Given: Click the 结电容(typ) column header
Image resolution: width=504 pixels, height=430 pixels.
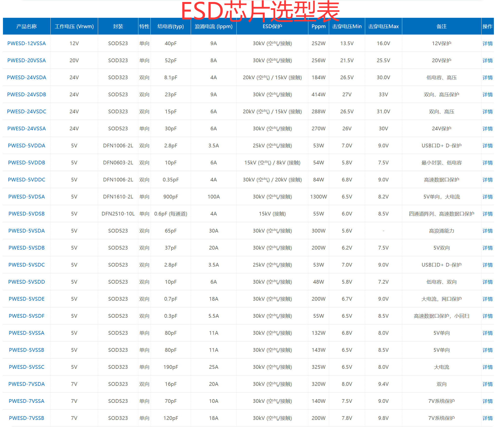Looking at the screenshot, I should (x=170, y=26).
